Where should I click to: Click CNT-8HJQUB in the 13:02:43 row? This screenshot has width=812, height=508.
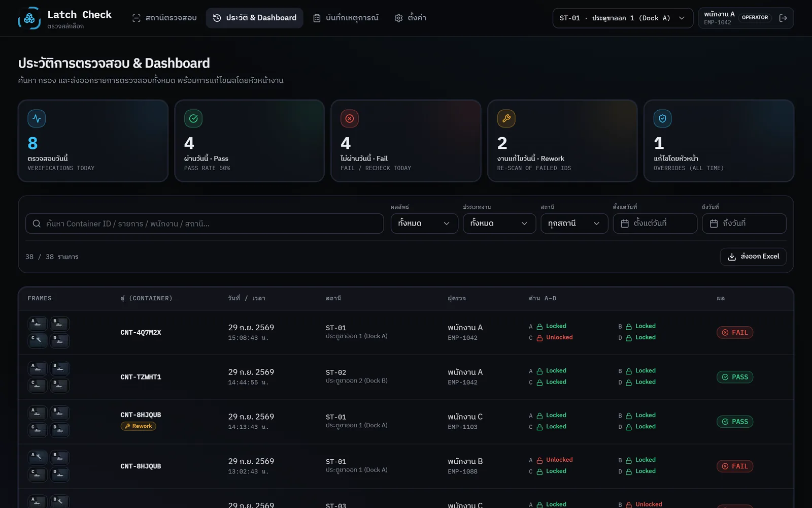pos(141,466)
